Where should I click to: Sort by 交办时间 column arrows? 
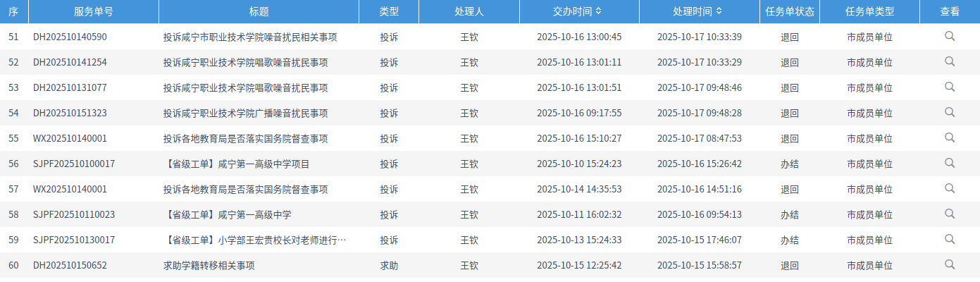[x=598, y=11]
